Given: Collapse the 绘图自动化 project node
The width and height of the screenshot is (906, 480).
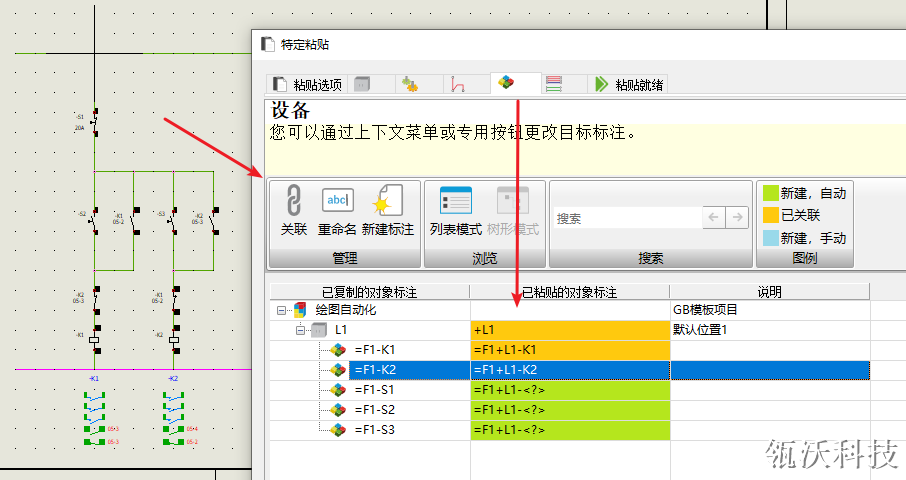Looking at the screenshot, I should [283, 310].
